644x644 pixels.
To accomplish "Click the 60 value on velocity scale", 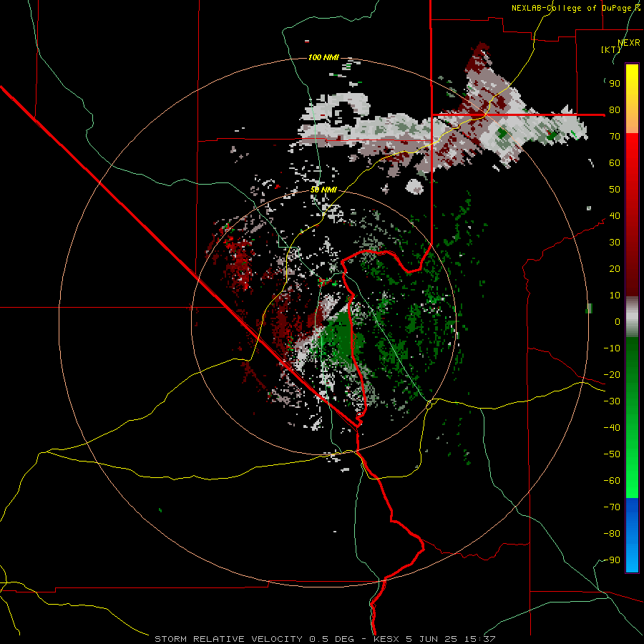I will tap(615, 163).
